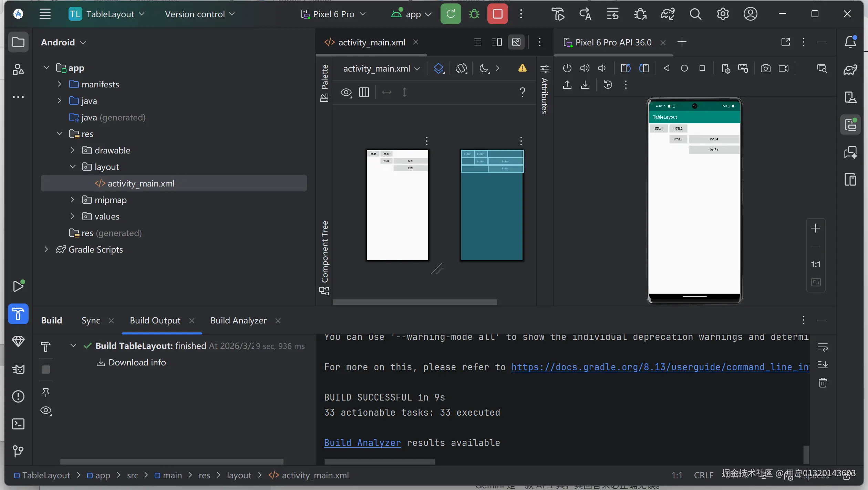The width and height of the screenshot is (868, 490).
Task: Switch editor to Design view mode
Action: coord(516,42)
